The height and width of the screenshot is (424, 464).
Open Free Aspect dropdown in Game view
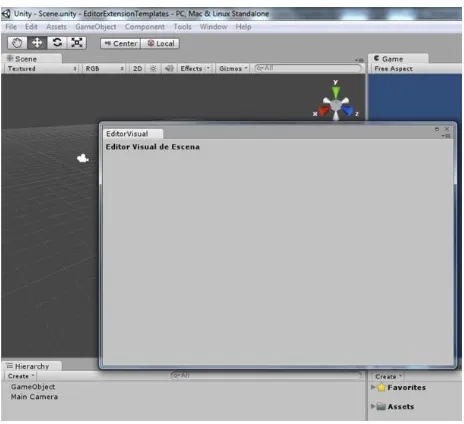click(393, 69)
